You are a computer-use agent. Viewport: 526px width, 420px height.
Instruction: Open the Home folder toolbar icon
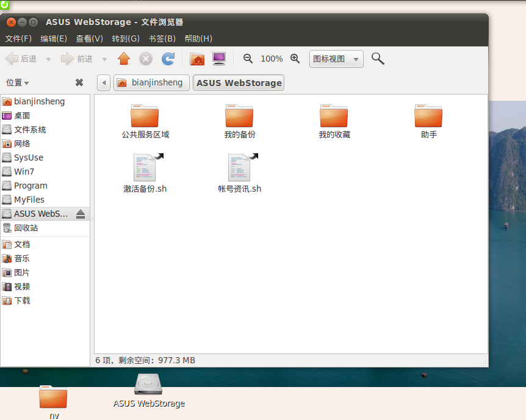click(x=197, y=59)
